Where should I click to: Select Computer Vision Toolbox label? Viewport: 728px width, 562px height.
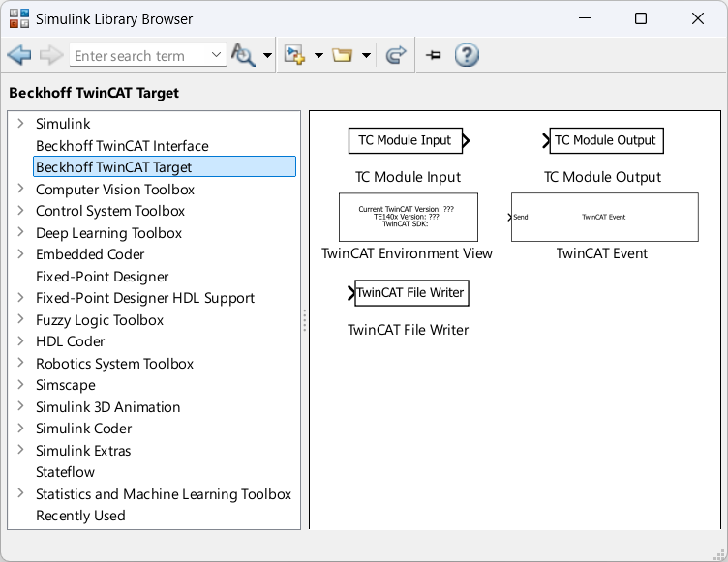click(115, 190)
